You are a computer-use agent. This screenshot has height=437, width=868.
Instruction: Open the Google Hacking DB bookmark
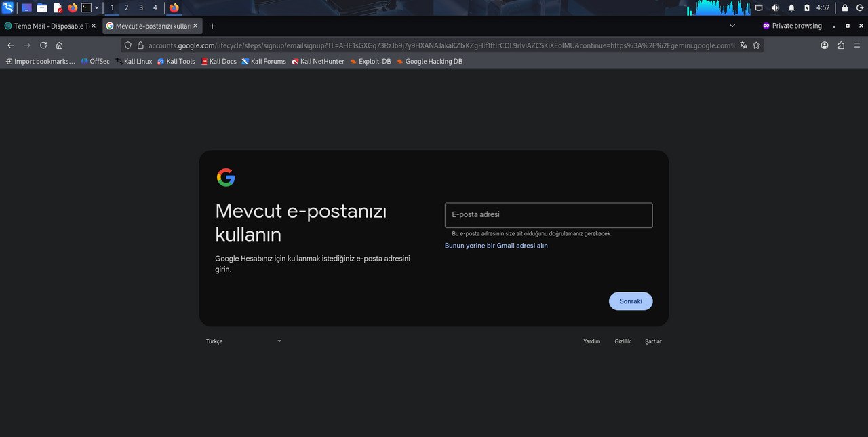[x=429, y=61]
